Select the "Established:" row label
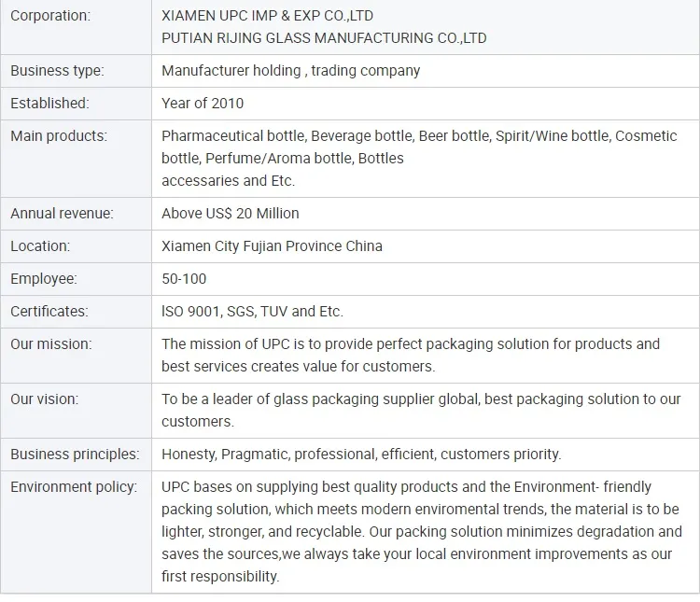 coord(49,104)
